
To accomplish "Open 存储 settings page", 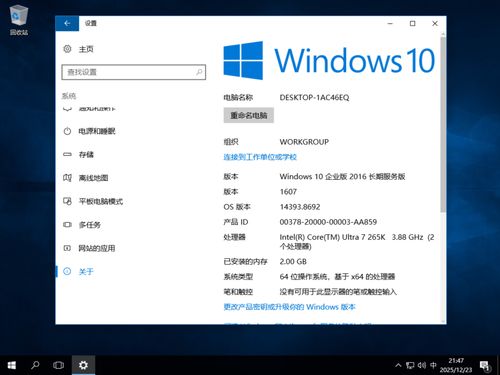I will point(86,154).
